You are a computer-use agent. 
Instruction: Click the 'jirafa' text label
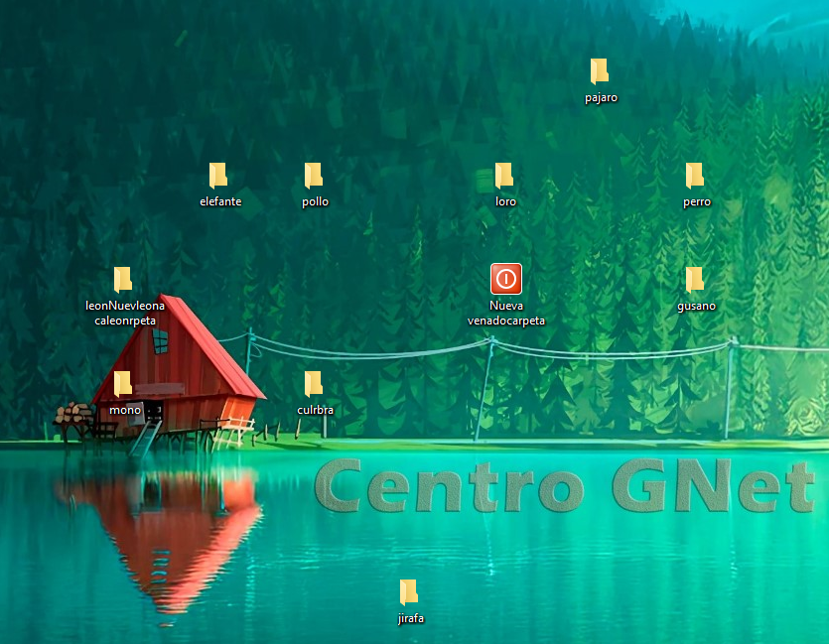tap(411, 618)
